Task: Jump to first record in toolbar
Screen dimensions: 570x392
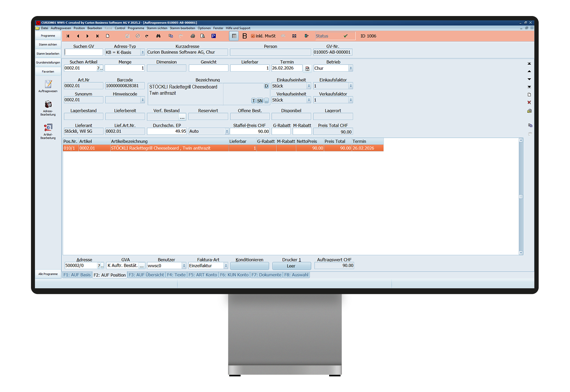Action: click(68, 36)
